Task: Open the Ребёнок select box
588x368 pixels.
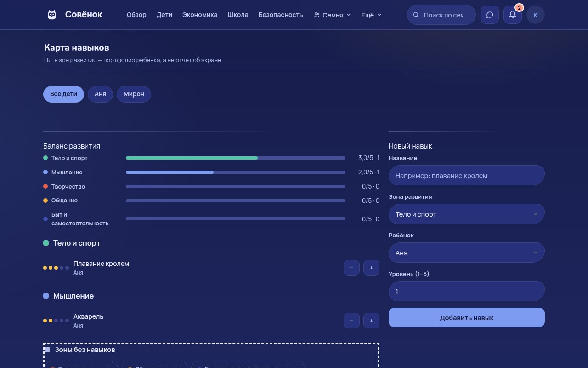Action: click(x=467, y=253)
